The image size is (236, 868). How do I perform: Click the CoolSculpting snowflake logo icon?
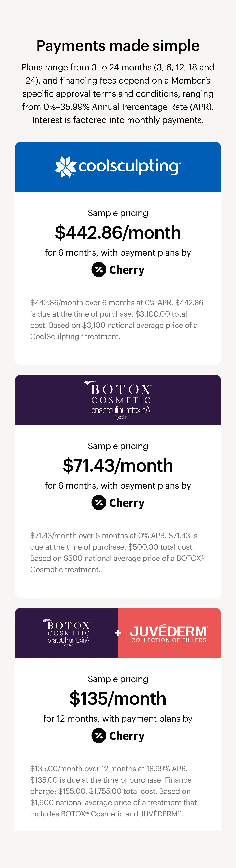coord(65,167)
